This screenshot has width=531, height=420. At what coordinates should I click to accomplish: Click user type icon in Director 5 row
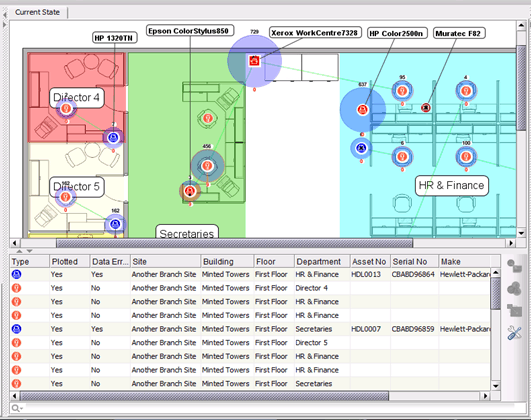pos(16,342)
